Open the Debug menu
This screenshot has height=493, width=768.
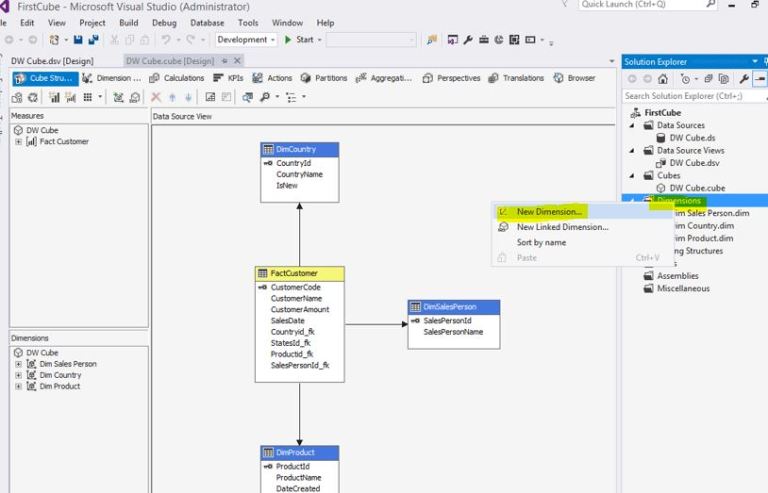[x=164, y=23]
